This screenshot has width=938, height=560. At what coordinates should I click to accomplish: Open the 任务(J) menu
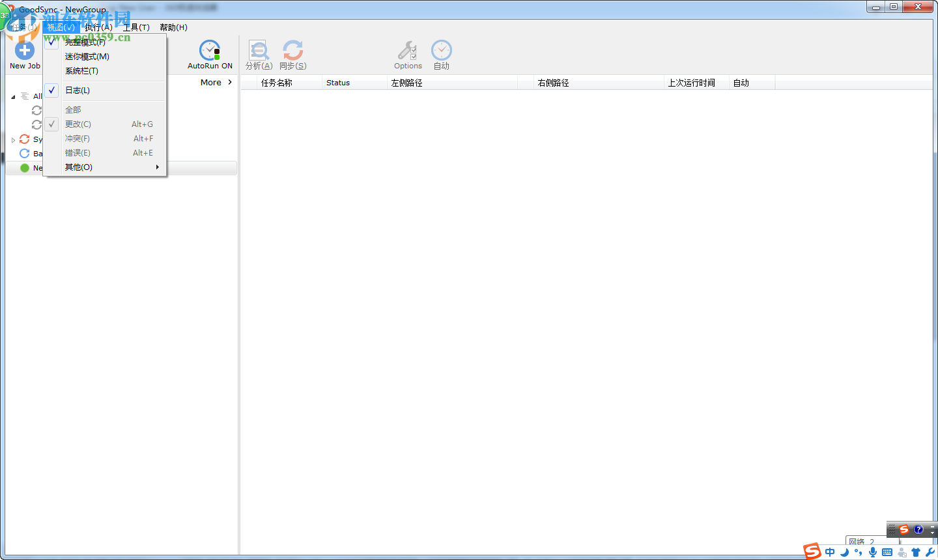tap(24, 27)
